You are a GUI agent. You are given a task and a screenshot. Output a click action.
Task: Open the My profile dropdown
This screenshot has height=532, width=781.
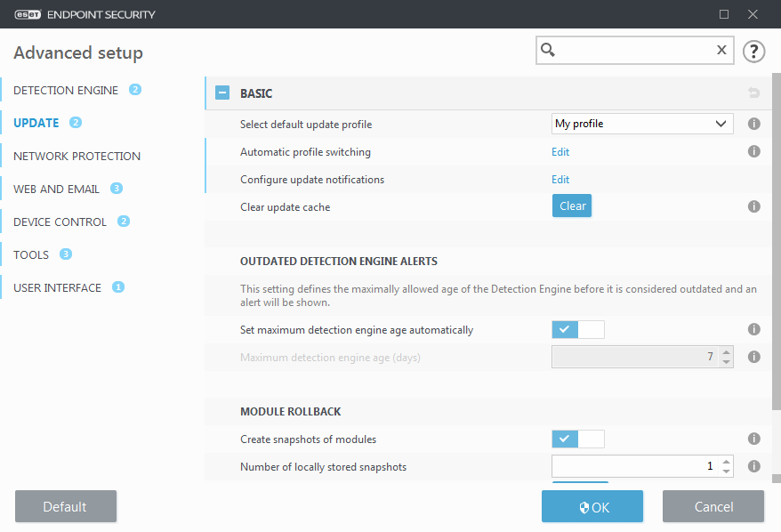[x=642, y=124]
